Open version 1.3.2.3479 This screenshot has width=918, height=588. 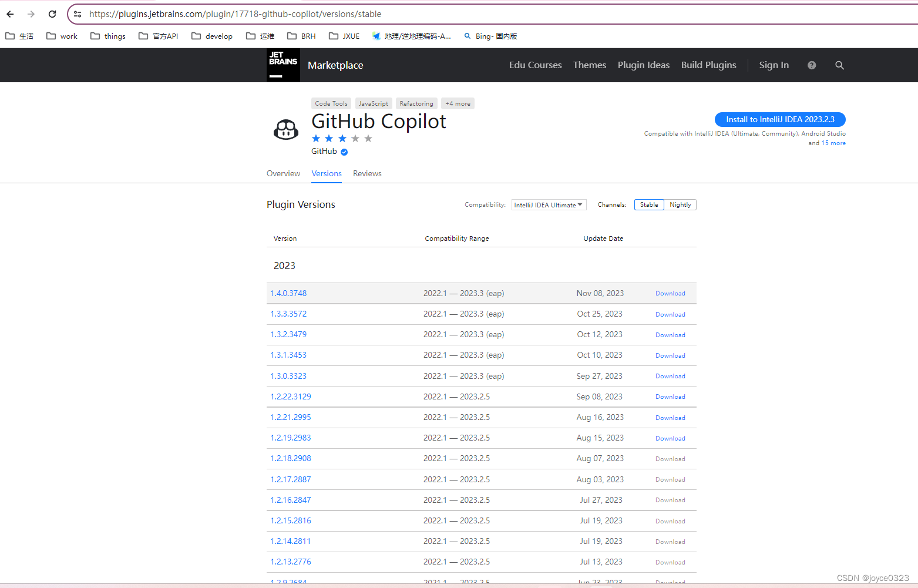tap(288, 334)
